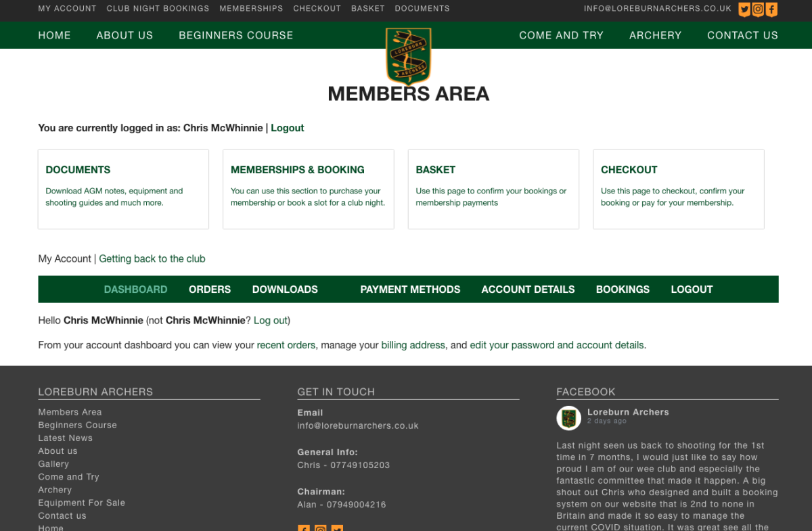Click the footer Facebook icon under Get in Touch

pyautogui.click(x=304, y=528)
